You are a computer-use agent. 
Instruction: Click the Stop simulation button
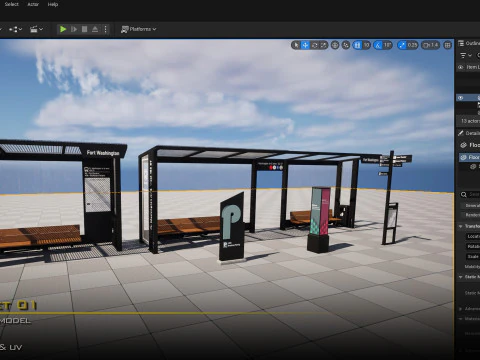click(84, 29)
